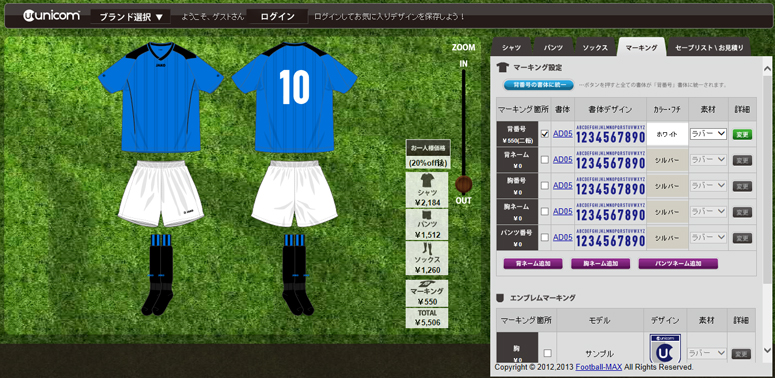Open the AD05 font link for 胸番号
This screenshot has width=775, height=378.
point(562,185)
